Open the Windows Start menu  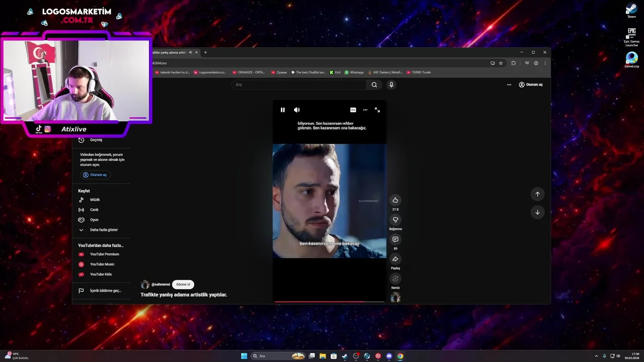coord(244,356)
